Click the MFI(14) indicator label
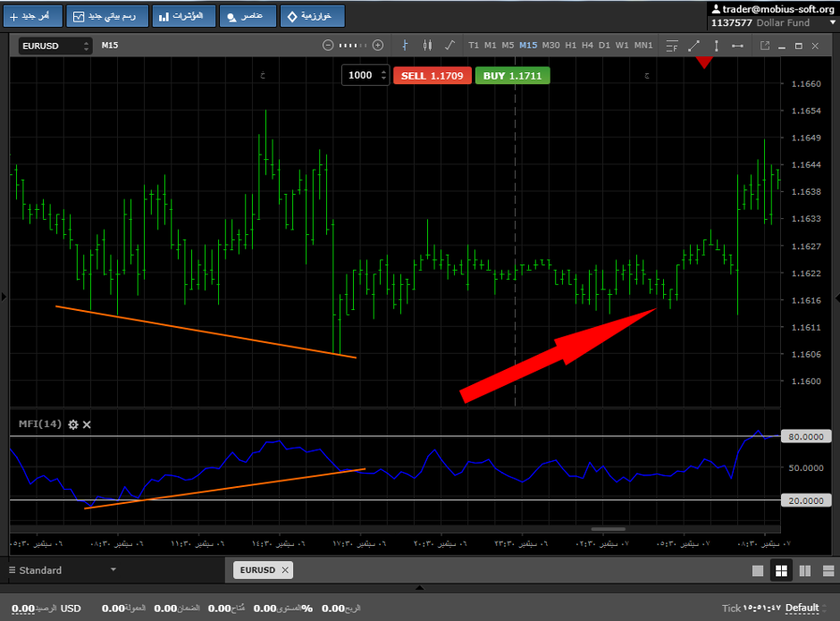This screenshot has height=621, width=840. tap(40, 424)
